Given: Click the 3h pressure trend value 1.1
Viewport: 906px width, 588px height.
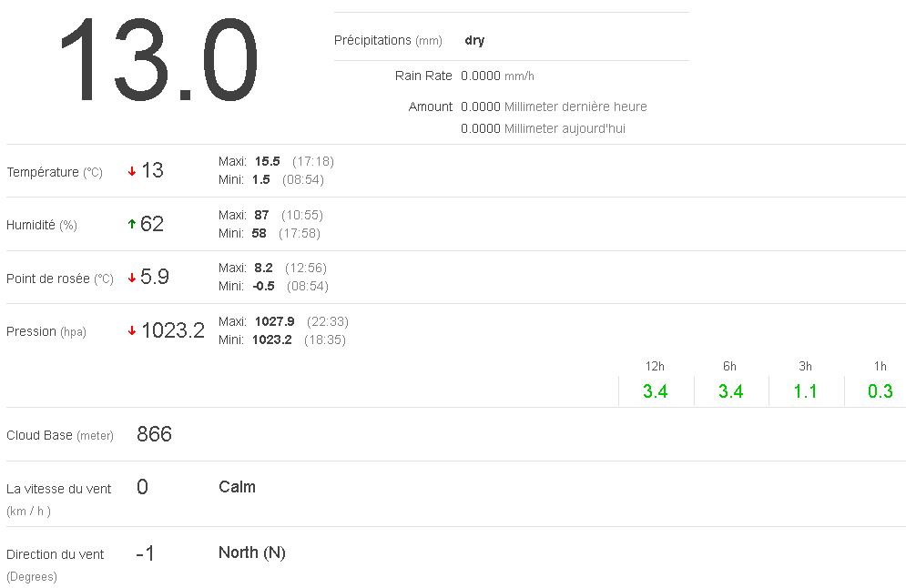Looking at the screenshot, I should point(805,391).
